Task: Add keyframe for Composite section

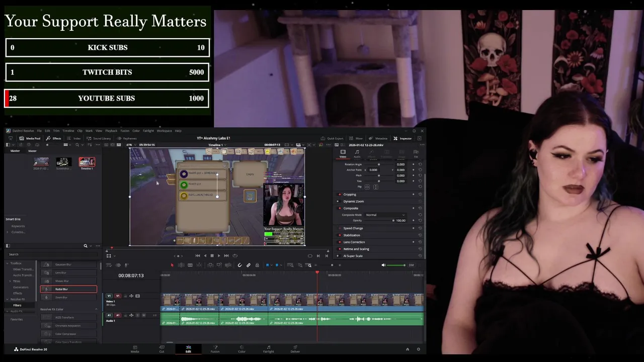Action: click(x=414, y=208)
